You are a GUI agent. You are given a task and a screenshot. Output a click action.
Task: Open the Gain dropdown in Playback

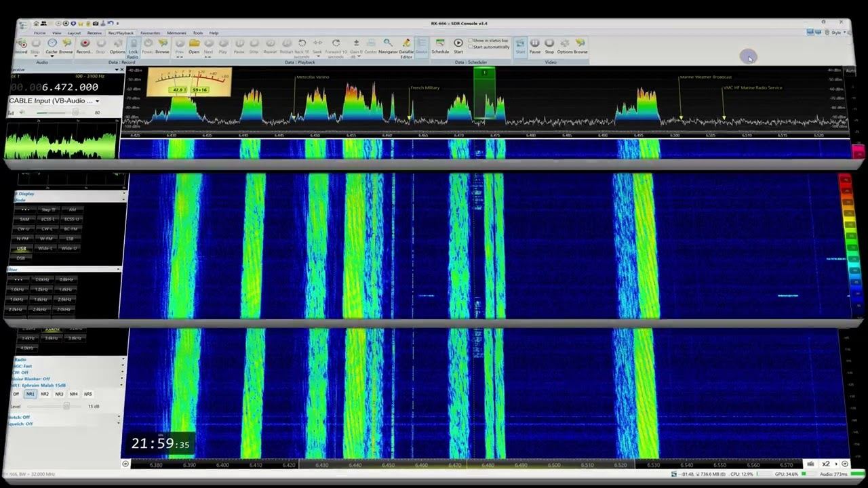356,48
